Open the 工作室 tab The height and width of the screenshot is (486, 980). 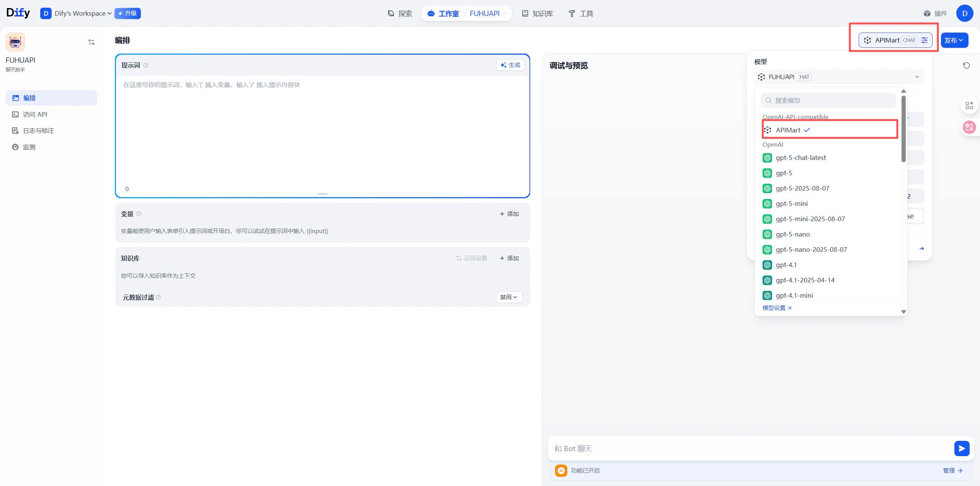[x=443, y=13]
